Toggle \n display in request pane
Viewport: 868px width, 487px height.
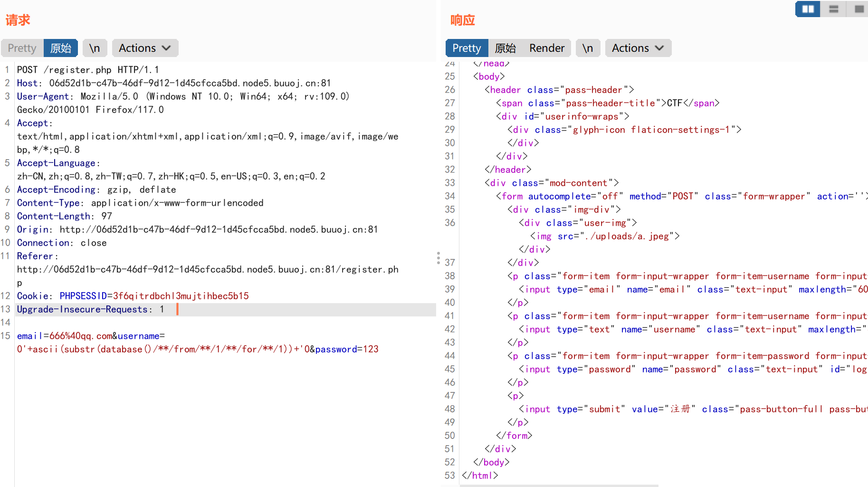(95, 48)
